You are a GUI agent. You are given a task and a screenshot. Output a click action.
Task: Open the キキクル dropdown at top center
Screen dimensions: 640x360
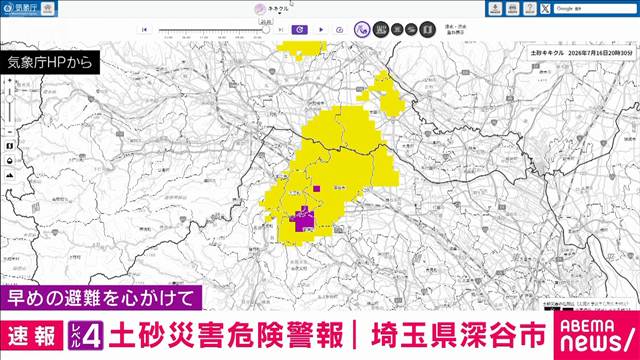click(x=272, y=9)
